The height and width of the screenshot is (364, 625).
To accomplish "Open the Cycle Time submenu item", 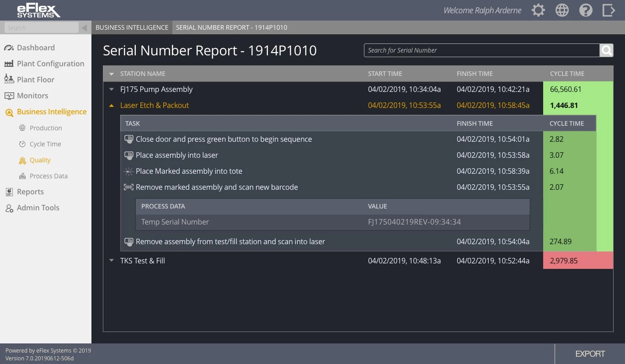I will 45,144.
